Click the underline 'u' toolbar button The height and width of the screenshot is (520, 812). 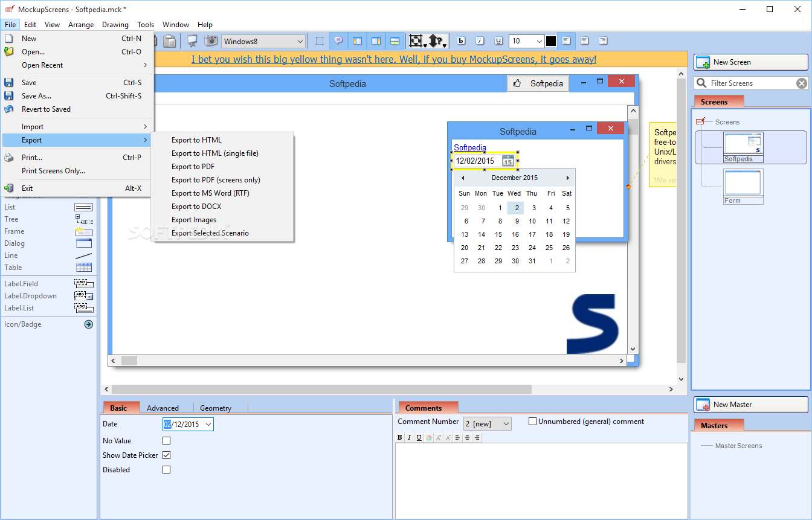click(x=498, y=41)
